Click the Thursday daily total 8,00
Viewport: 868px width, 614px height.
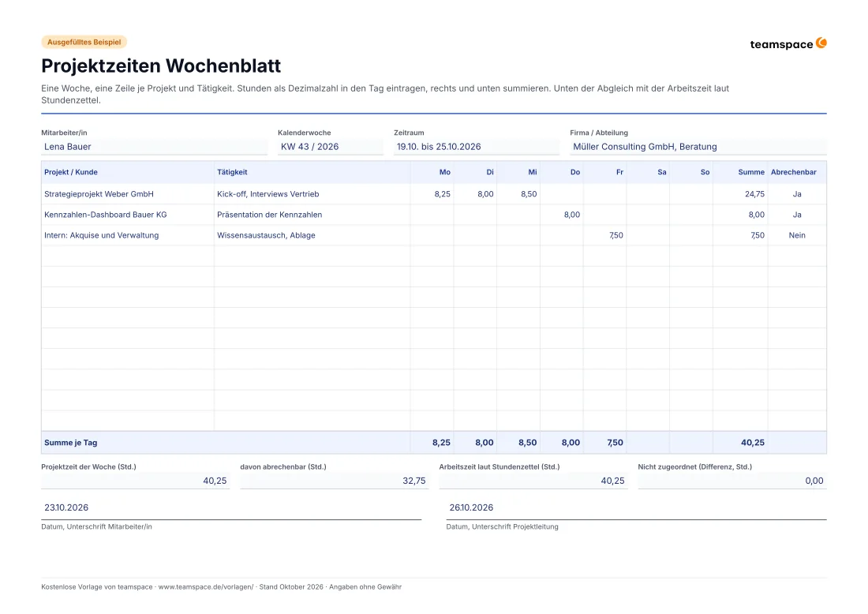coord(571,443)
